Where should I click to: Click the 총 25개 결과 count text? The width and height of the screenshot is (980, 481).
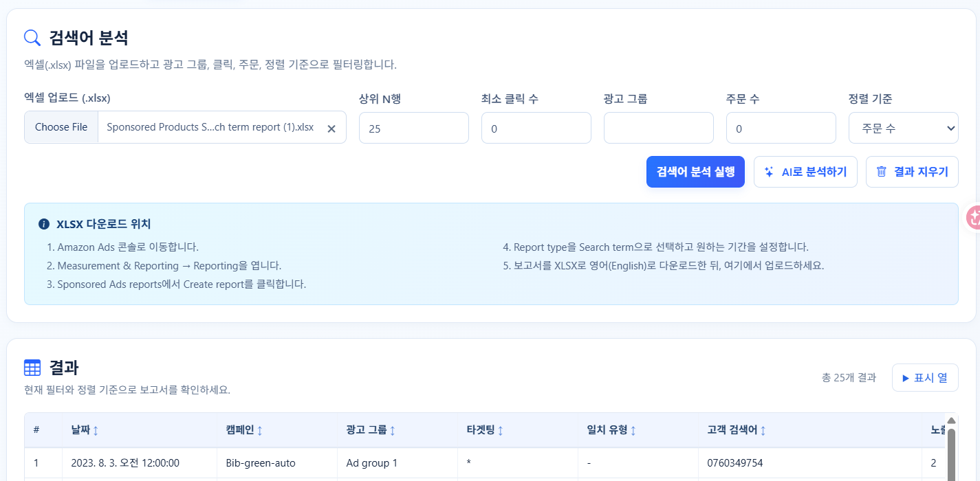849,377
